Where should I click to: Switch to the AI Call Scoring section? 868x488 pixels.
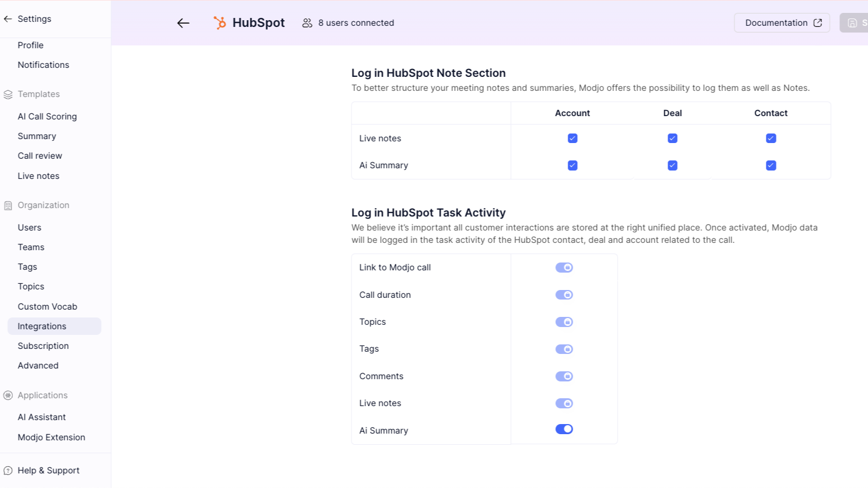coord(47,116)
